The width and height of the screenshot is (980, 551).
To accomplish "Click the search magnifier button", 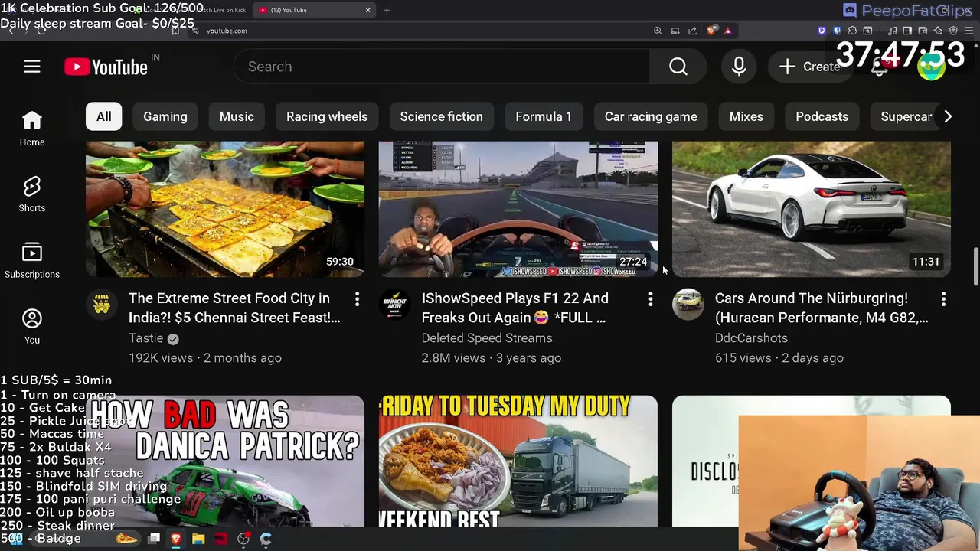I will click(x=678, y=67).
